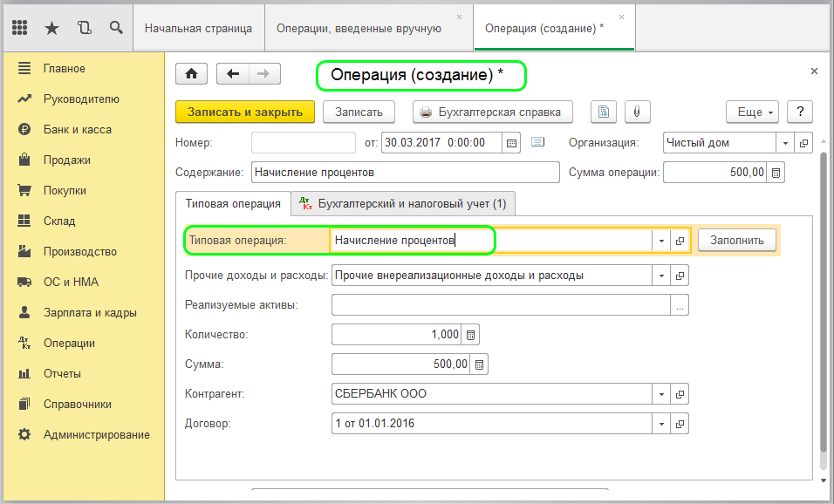Open calculator for Сумма field
Viewport: 834px width, 504px height.
(x=479, y=364)
